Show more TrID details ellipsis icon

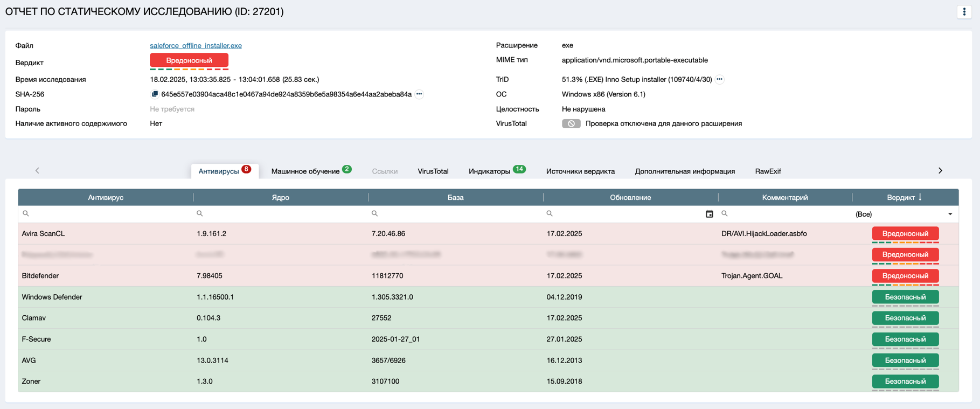(x=719, y=79)
